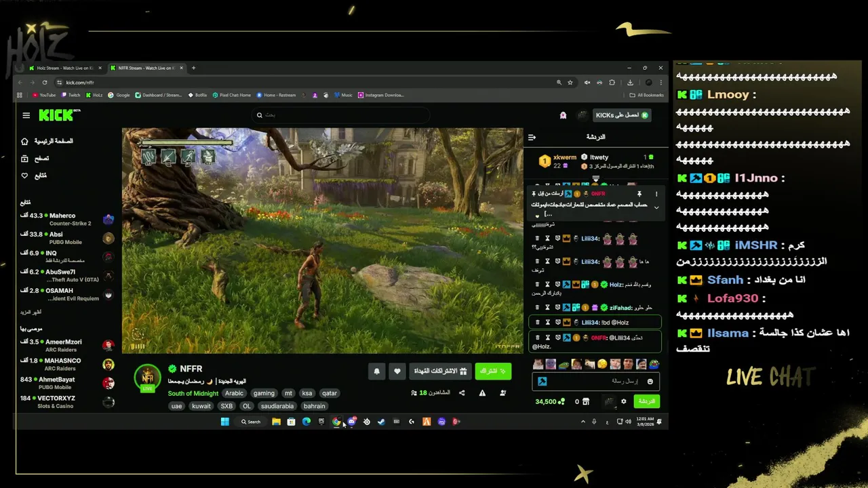Image resolution: width=868 pixels, height=488 pixels.
Task: Expand the show more followed channels link
Action: [31, 312]
